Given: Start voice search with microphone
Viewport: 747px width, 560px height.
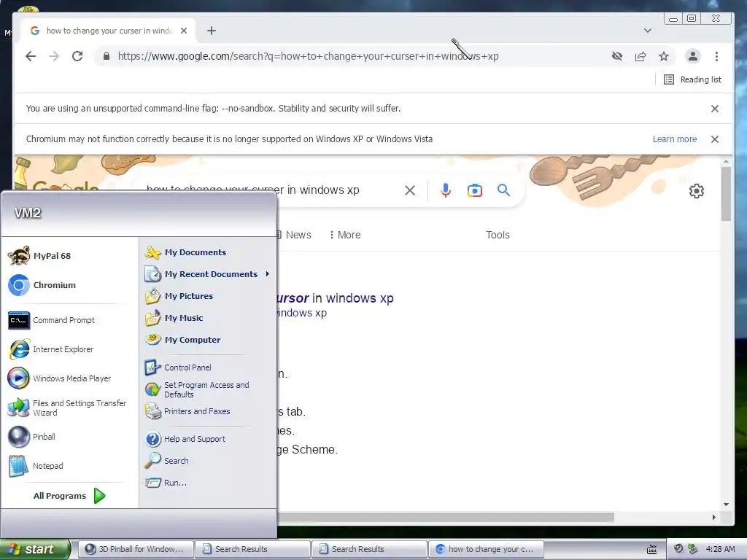Looking at the screenshot, I should pos(446,190).
